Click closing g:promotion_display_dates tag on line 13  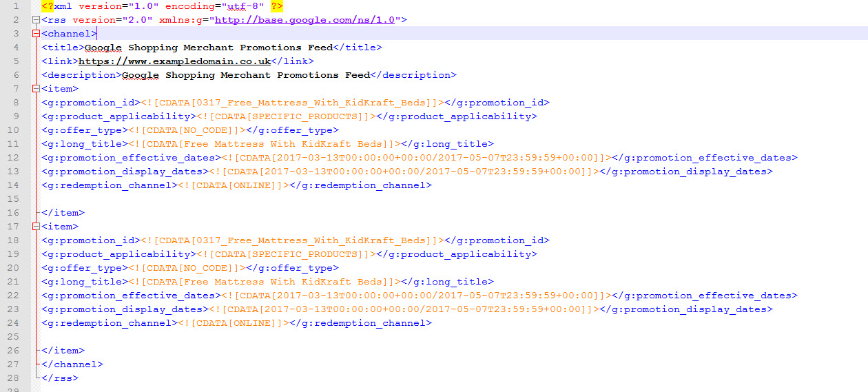point(686,172)
